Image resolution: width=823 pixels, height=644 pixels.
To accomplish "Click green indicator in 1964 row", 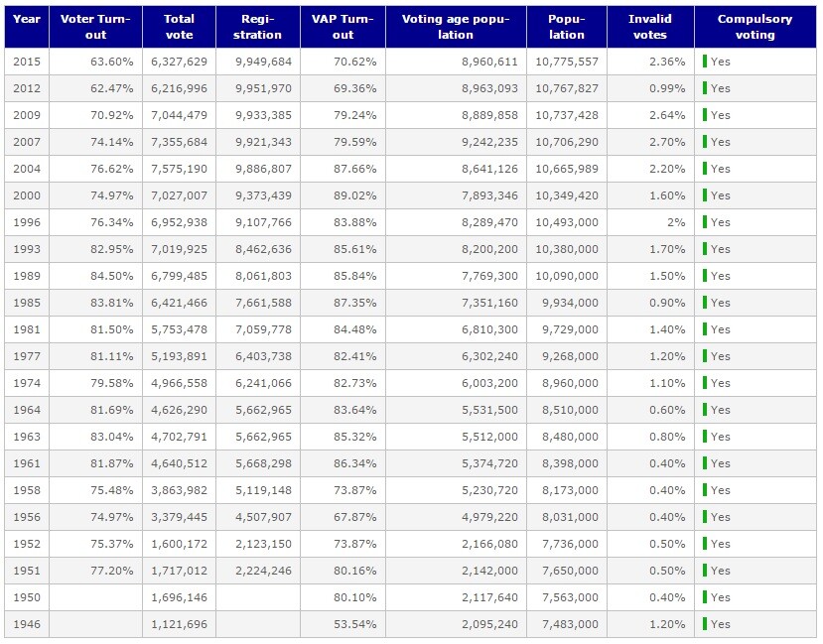I will tap(705, 410).
